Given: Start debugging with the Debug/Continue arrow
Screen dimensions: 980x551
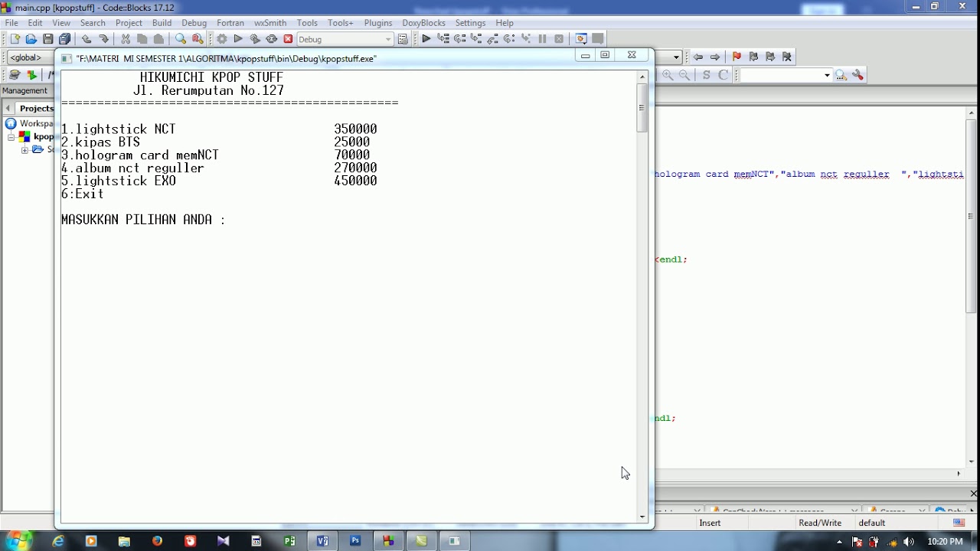Looking at the screenshot, I should pyautogui.click(x=426, y=39).
